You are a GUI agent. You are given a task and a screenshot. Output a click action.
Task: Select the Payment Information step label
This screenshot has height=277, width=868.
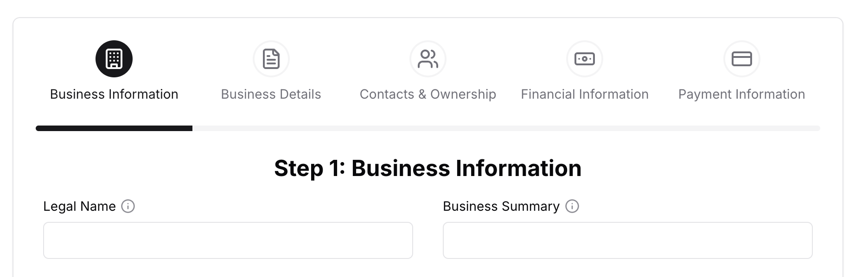click(x=741, y=94)
